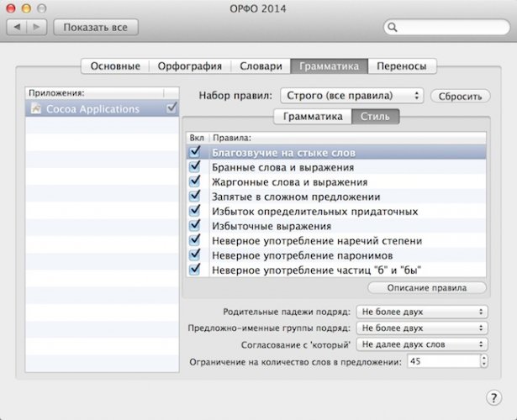
Task: Click the Cocoa Applications app icon
Action: point(35,108)
